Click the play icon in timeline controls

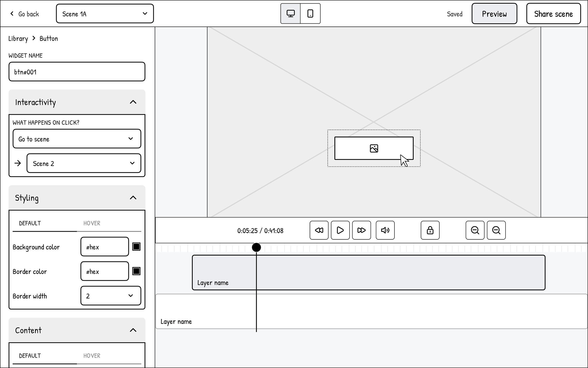tap(340, 230)
